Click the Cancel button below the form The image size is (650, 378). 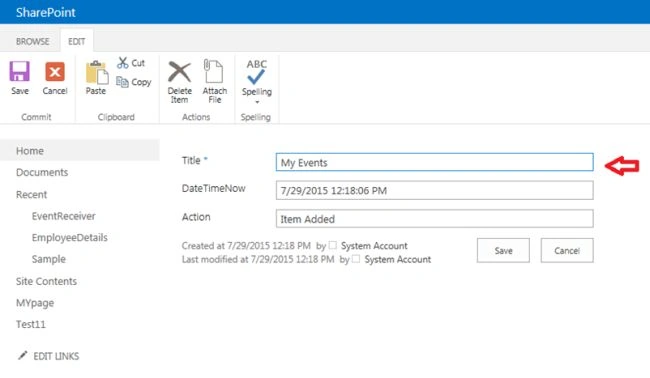(x=567, y=250)
